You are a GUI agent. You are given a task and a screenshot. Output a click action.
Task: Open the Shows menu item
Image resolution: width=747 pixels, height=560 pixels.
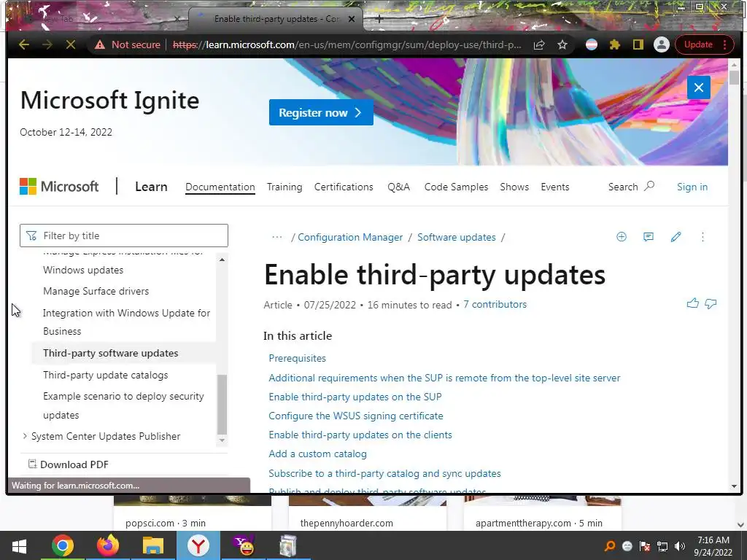pyautogui.click(x=514, y=187)
